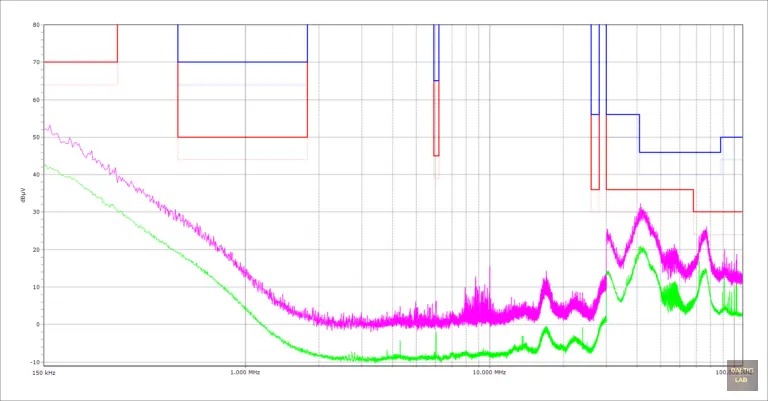Click the "20" y-axis tick label

point(36,250)
